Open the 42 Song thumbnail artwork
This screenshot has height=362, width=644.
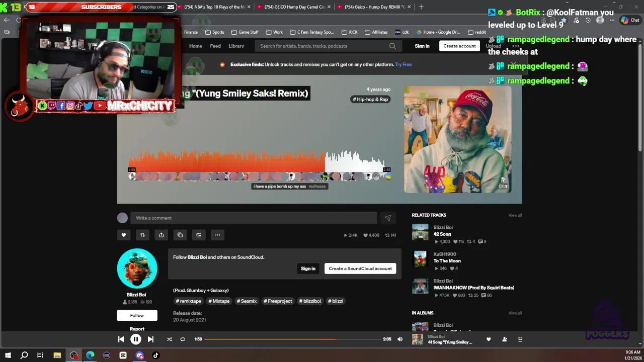[420, 232]
